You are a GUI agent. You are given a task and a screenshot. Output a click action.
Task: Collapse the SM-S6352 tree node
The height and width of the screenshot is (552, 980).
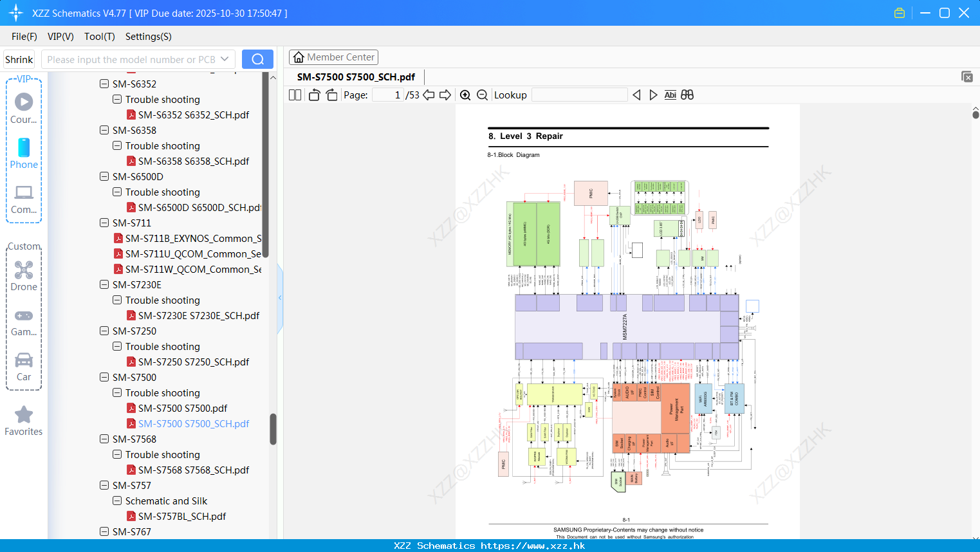tap(104, 84)
